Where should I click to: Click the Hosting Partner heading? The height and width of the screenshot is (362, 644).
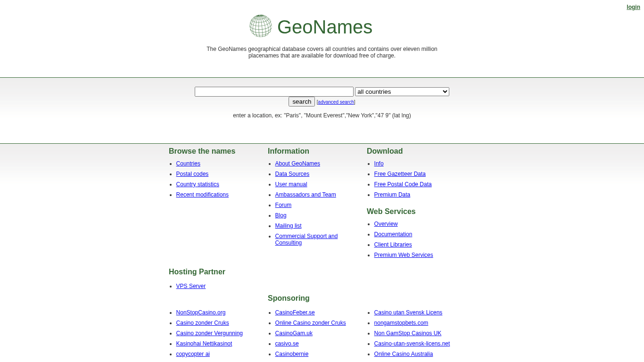[197, 272]
